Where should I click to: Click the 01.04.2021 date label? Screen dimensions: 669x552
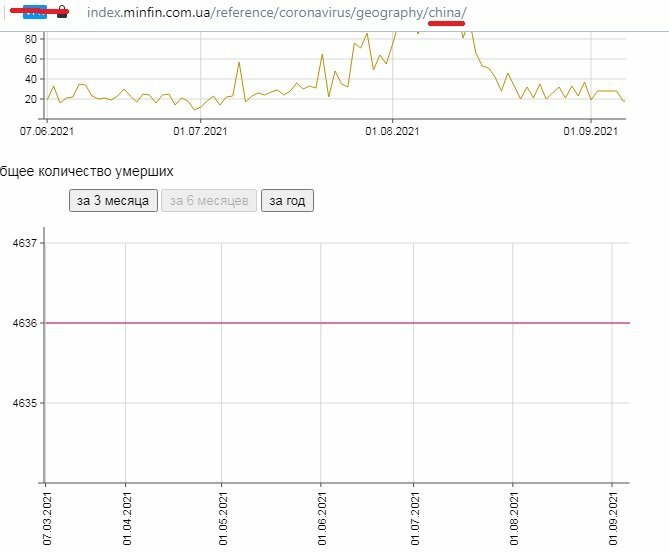coord(127,518)
